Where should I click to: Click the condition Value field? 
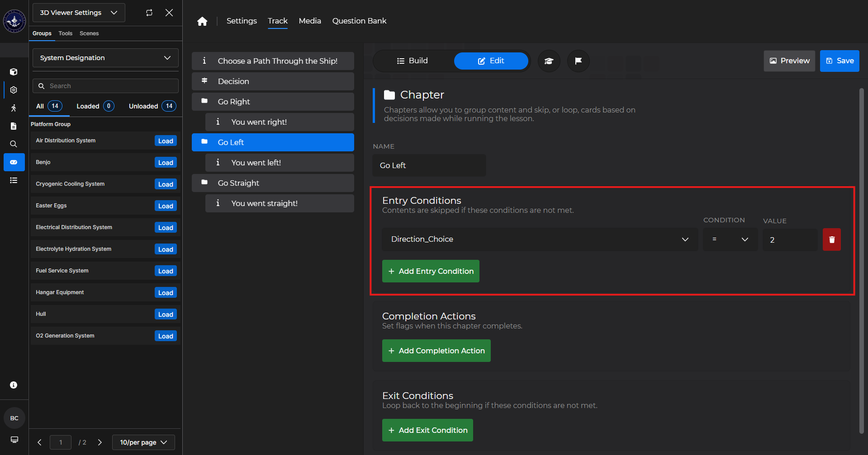click(x=790, y=239)
